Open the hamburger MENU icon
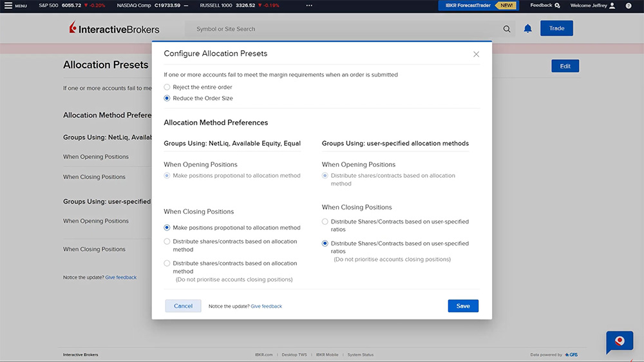Image resolution: width=644 pixels, height=362 pixels. tap(8, 5)
